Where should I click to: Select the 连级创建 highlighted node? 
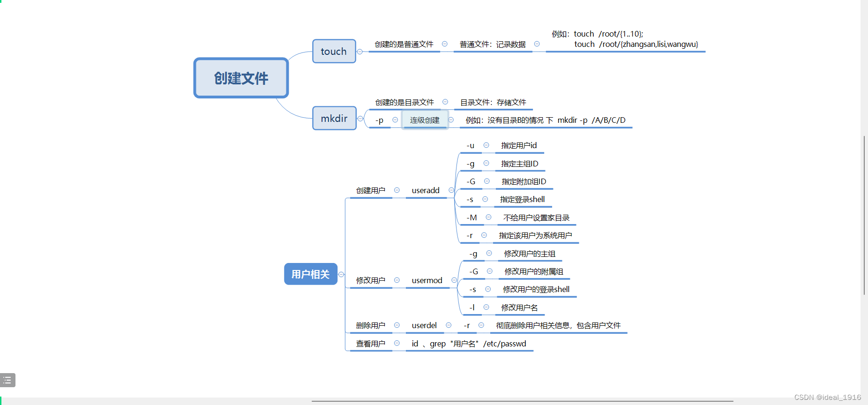tap(425, 120)
